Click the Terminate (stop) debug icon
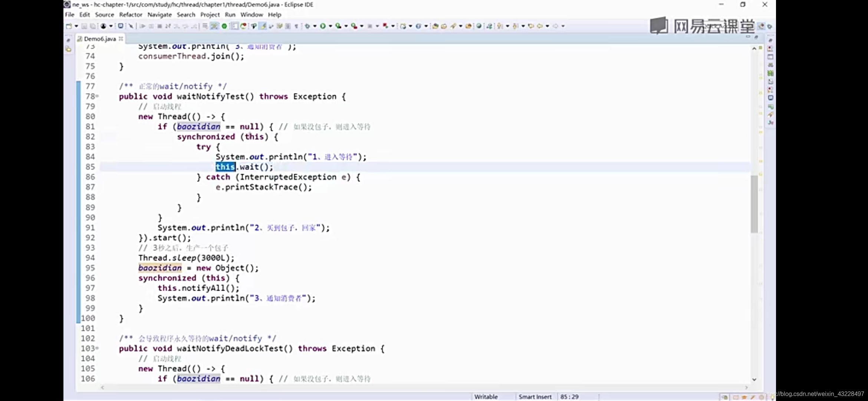Screen dimensions: 868x401 pos(160,26)
